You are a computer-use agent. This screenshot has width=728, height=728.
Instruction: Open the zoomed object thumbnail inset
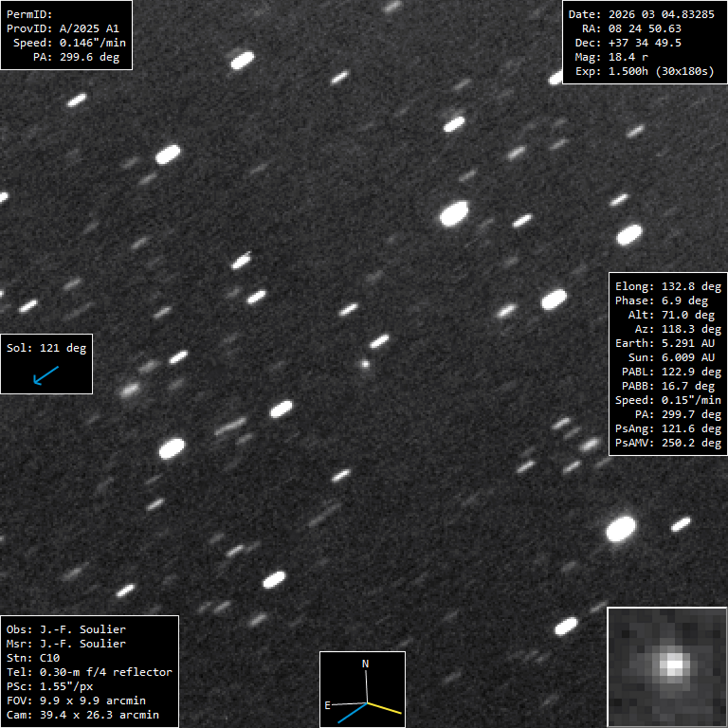(x=666, y=666)
